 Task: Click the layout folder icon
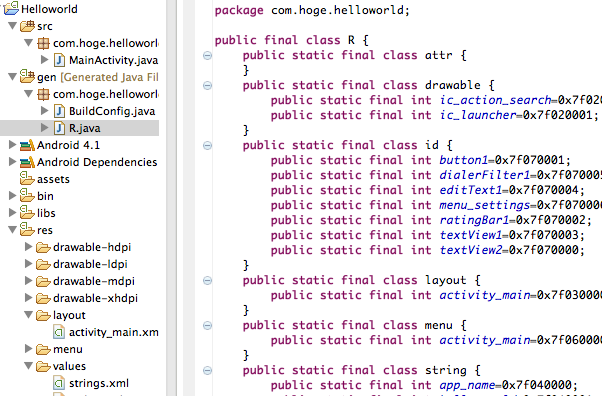pos(43,315)
